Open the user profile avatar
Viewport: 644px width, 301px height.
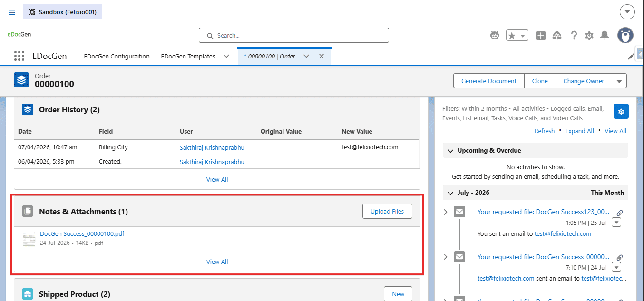coord(625,35)
